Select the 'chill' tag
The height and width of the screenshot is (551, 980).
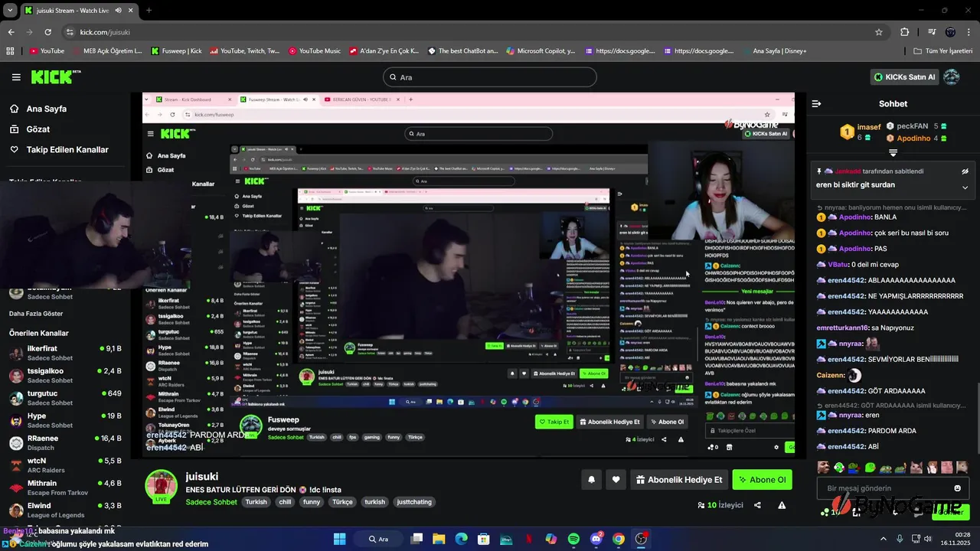(x=285, y=502)
